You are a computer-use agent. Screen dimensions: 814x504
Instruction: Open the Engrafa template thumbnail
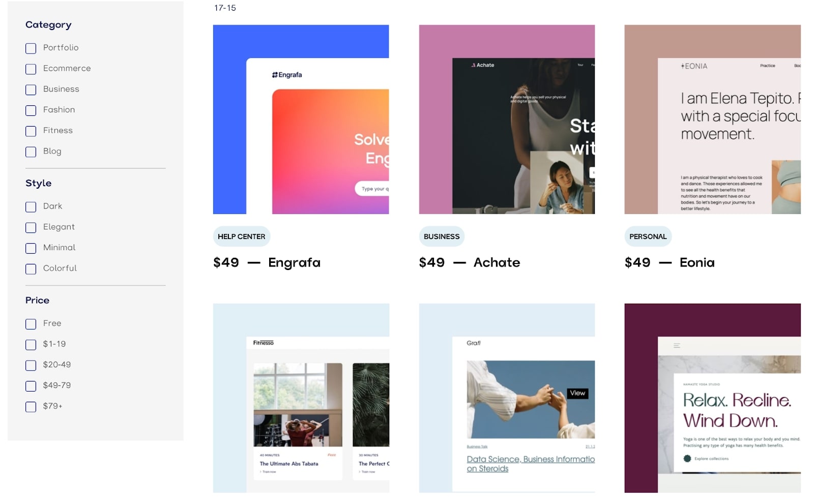(x=301, y=120)
